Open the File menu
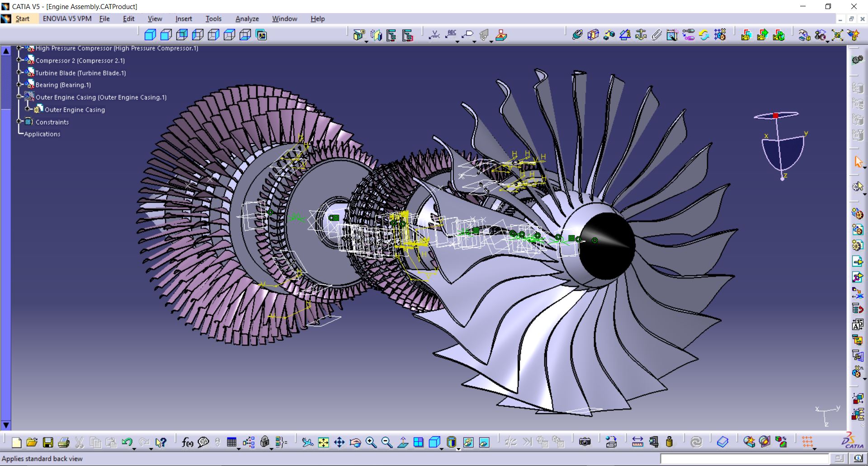The height and width of the screenshot is (466, 868). point(104,19)
